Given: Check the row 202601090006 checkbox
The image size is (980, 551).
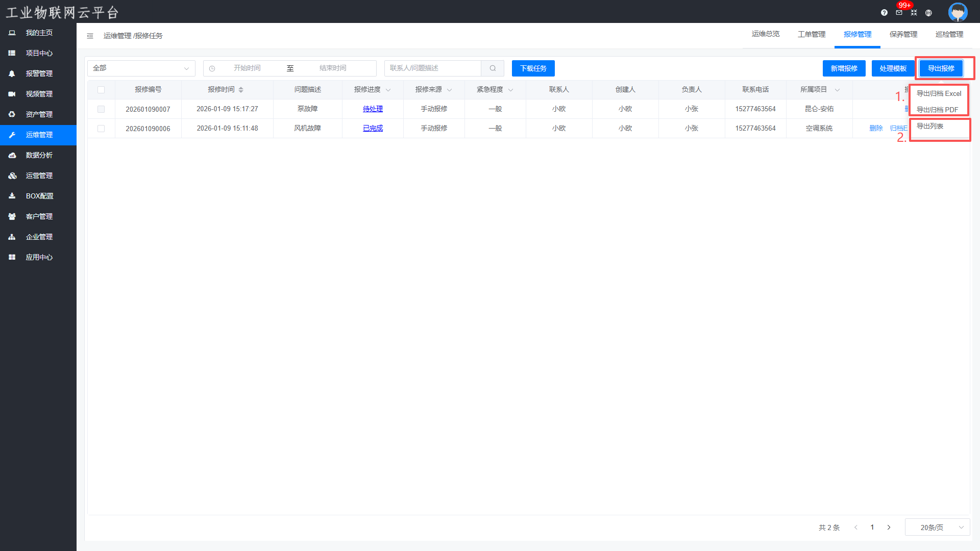Looking at the screenshot, I should 101,129.
